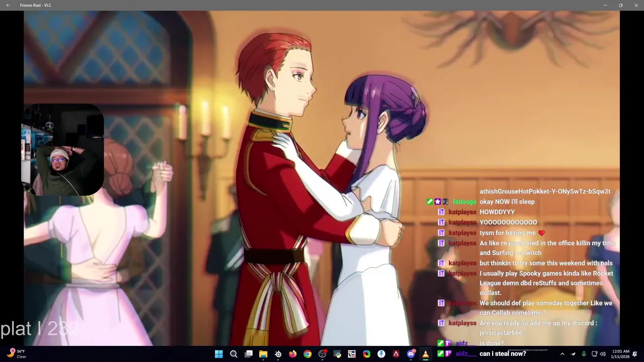Click chat message 'HOWDDYYY'
Screen dimensions: 644x362
pyautogui.click(x=497, y=212)
